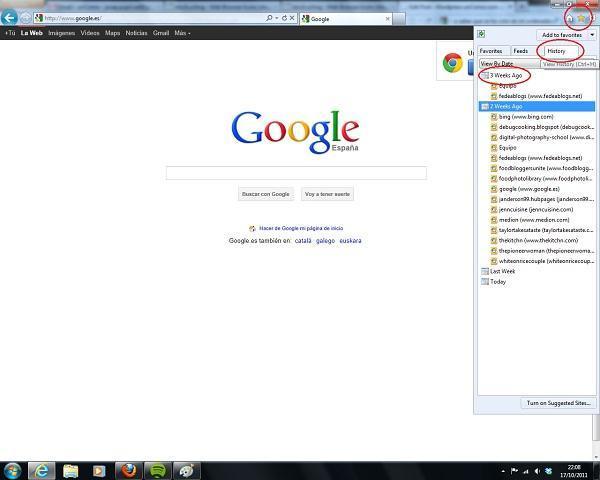Open bing (www.bing.com) history entry

pyautogui.click(x=522, y=116)
